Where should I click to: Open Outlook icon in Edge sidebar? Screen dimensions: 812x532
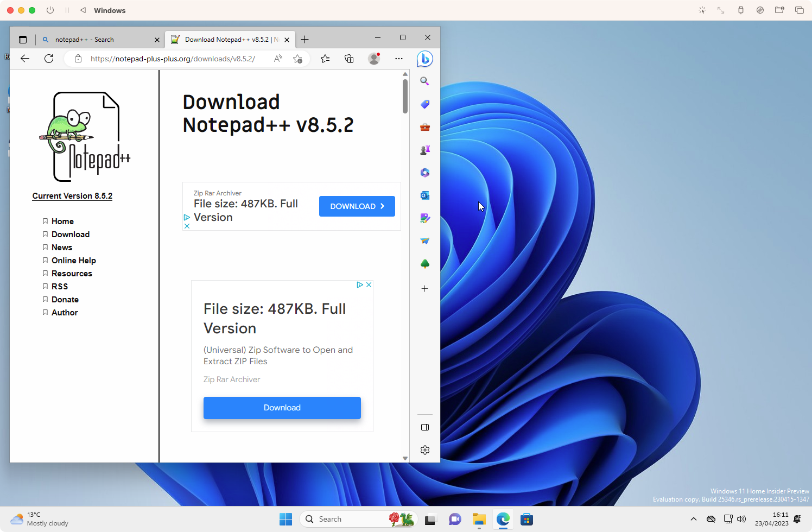(425, 195)
